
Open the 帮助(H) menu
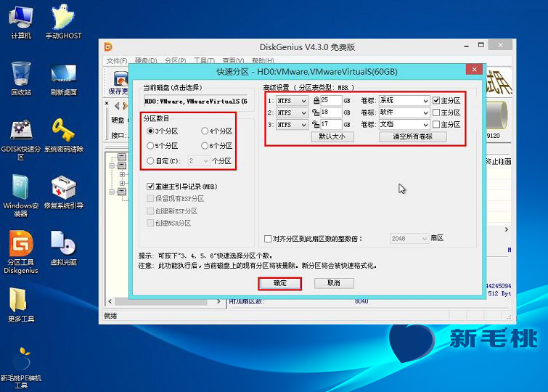263,61
